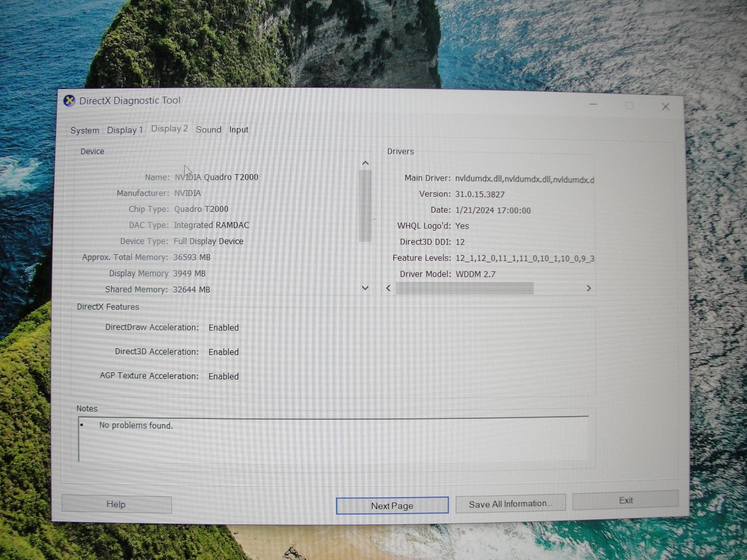Viewport: 747px width, 560px height.
Task: Go to the Sound tab
Action: 208,130
